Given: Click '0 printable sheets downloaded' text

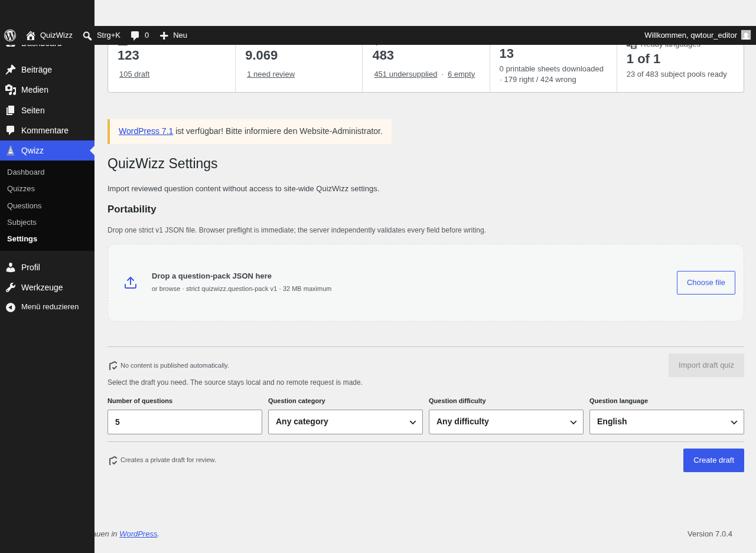Looking at the screenshot, I should (552, 69).
